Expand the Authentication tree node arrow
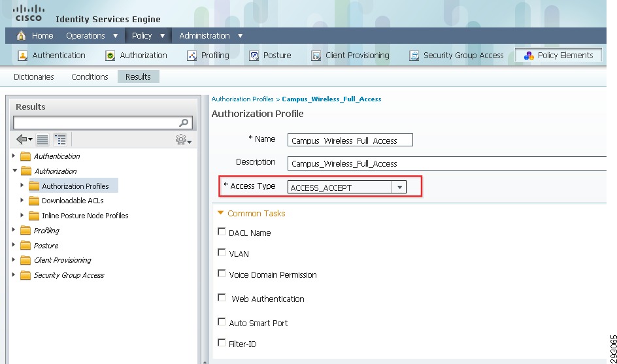 [13, 156]
